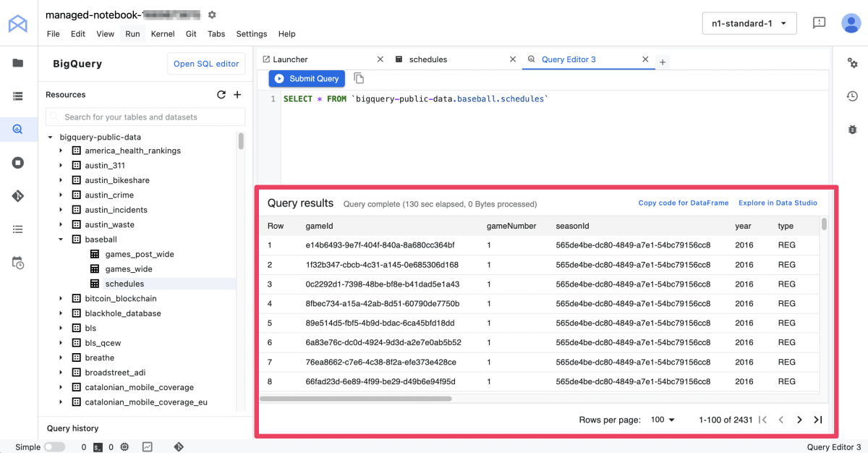The width and height of the screenshot is (868, 453).
Task: Open the bulleted-list icon in the left sidebar
Action: pos(18,229)
